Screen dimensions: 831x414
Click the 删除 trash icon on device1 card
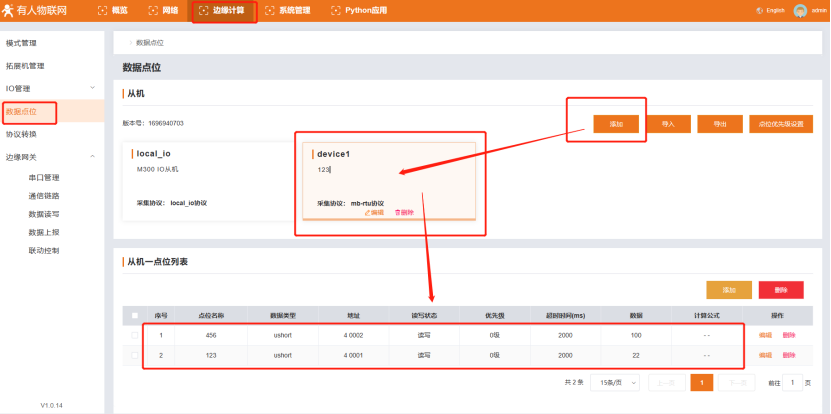tap(398, 212)
